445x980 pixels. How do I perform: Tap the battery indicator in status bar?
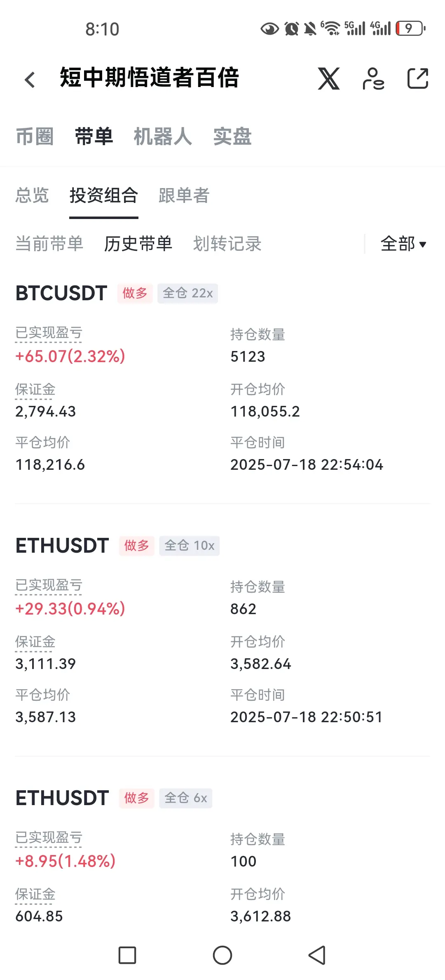411,28
